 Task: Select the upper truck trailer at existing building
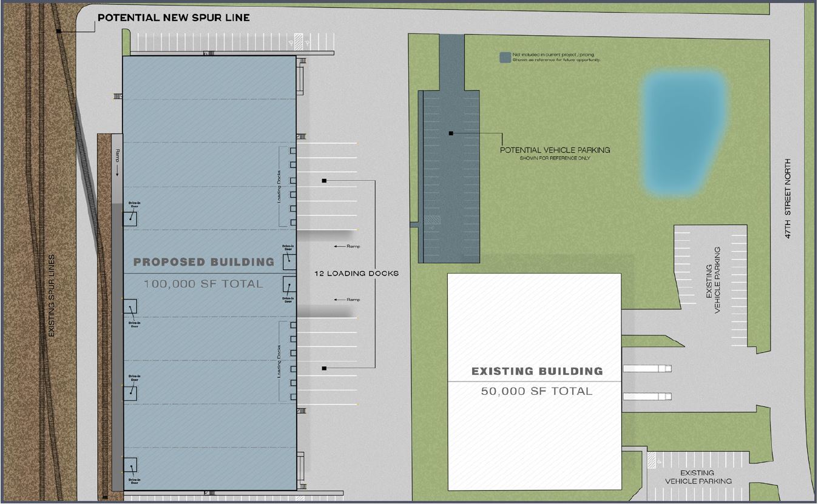coord(647,368)
